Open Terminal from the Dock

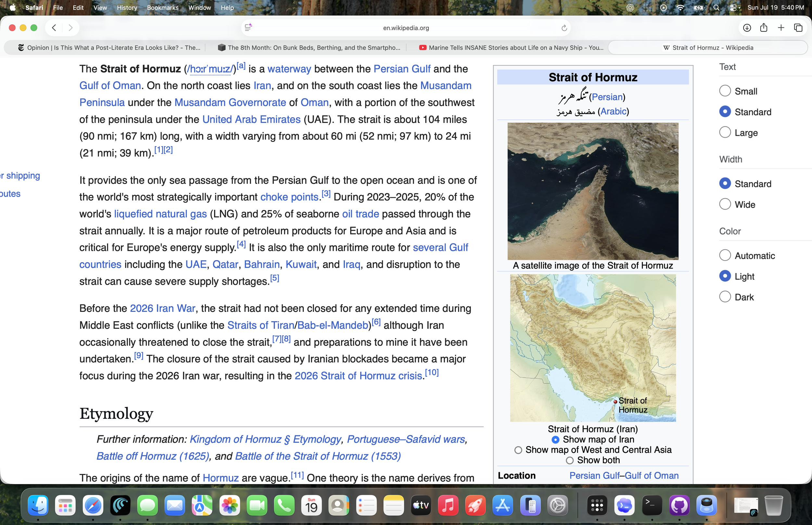coord(652,505)
